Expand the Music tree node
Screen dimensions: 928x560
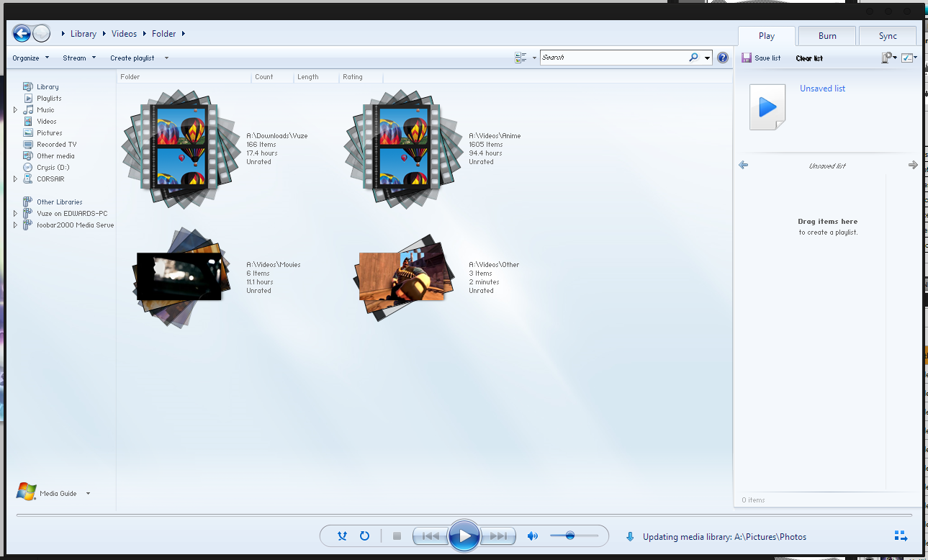coord(15,110)
